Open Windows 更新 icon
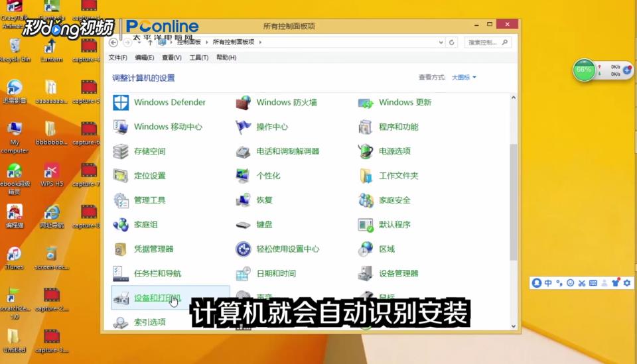Screen dimensions: 637x364 coord(366,103)
